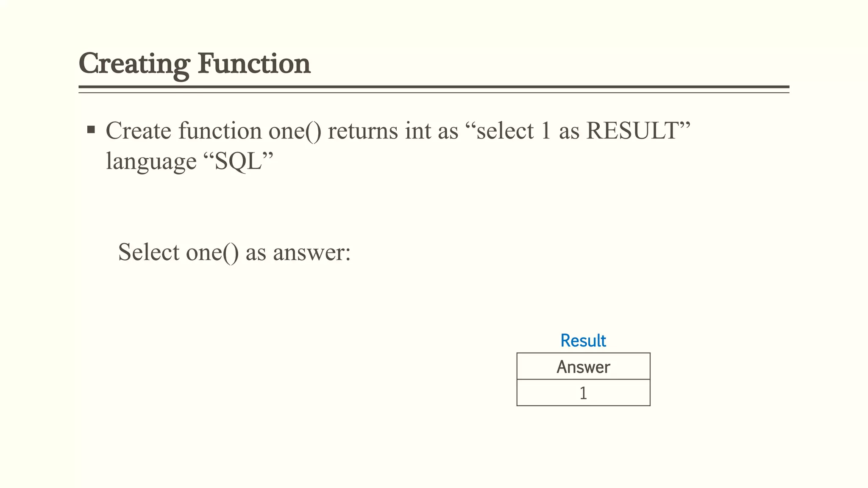Screen dimensions: 868x488
Task: Click the word "Creating" in the title
Action: (x=134, y=64)
